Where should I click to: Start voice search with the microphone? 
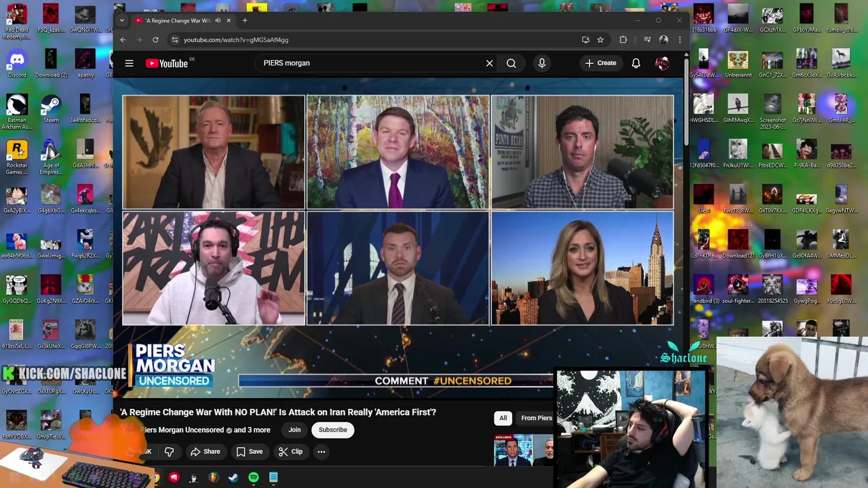542,63
